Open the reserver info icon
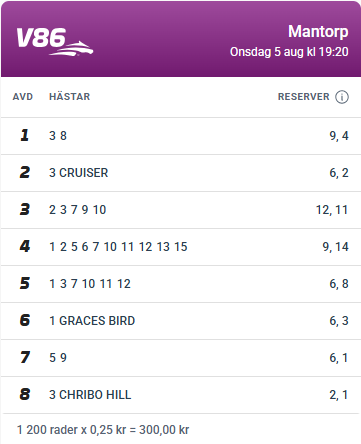The width and height of the screenshot is (361, 444). pyautogui.click(x=342, y=97)
